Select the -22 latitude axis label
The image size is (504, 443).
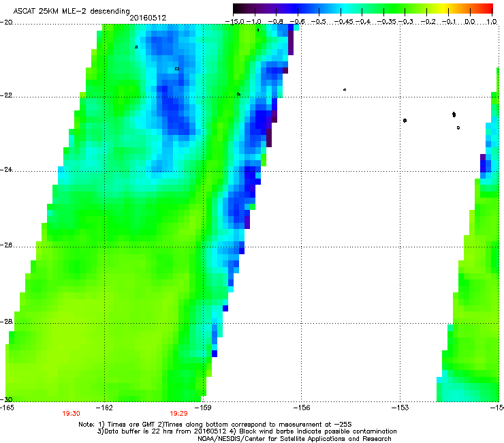[6, 95]
